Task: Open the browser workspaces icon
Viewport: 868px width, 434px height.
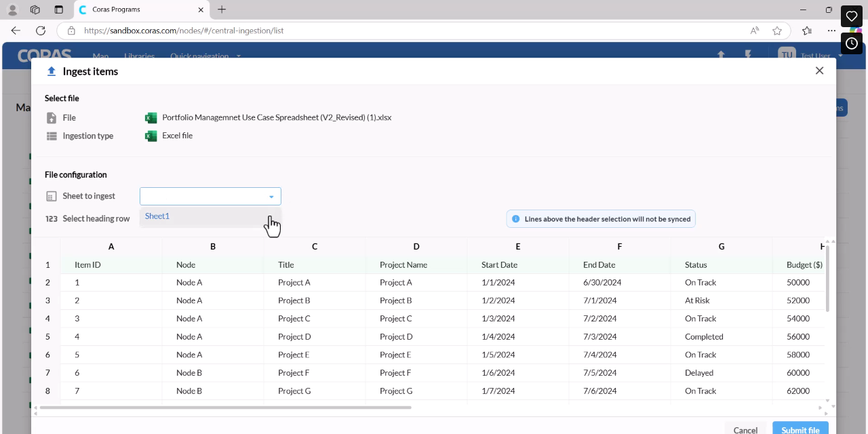Action: pos(35,9)
